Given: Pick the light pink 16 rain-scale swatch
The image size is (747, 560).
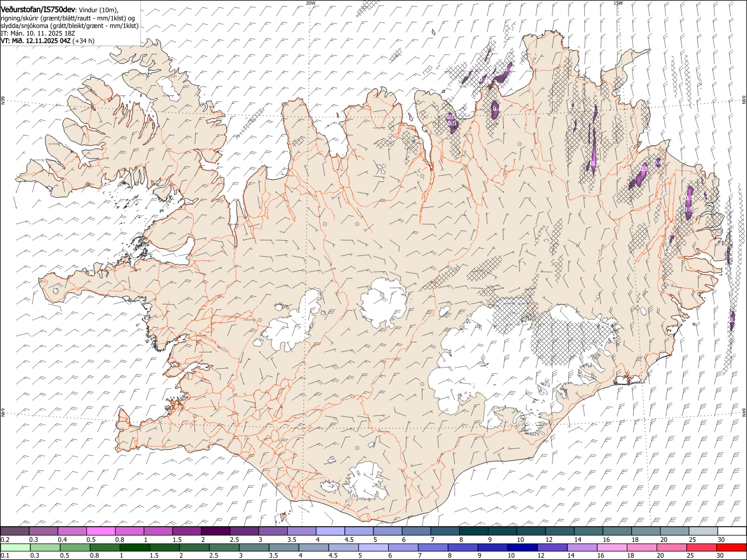Looking at the screenshot, I should (x=612, y=547).
